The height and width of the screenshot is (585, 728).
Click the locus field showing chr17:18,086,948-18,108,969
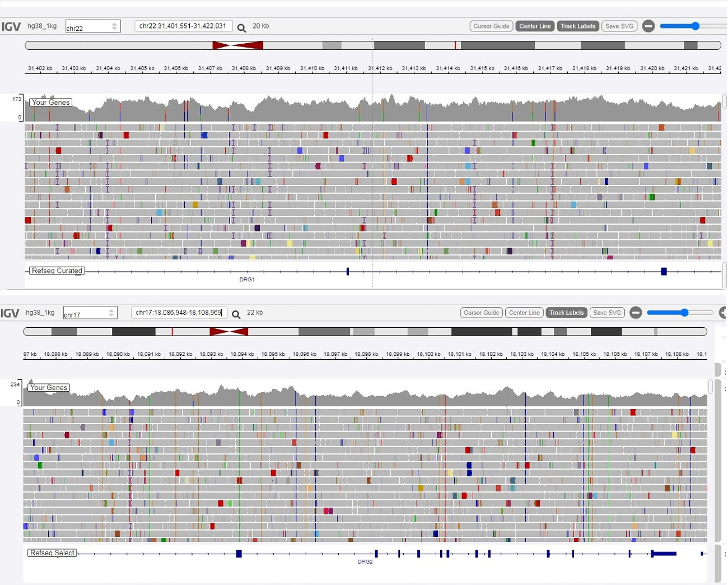point(179,313)
